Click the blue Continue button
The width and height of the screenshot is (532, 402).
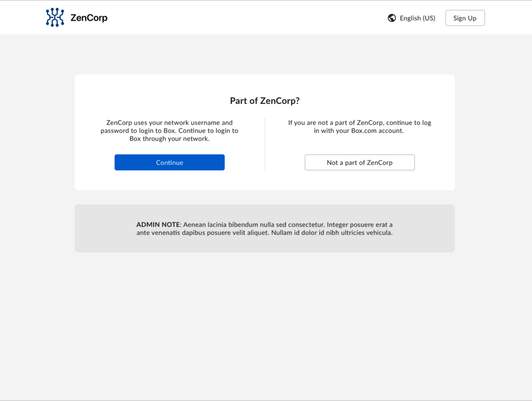(170, 163)
